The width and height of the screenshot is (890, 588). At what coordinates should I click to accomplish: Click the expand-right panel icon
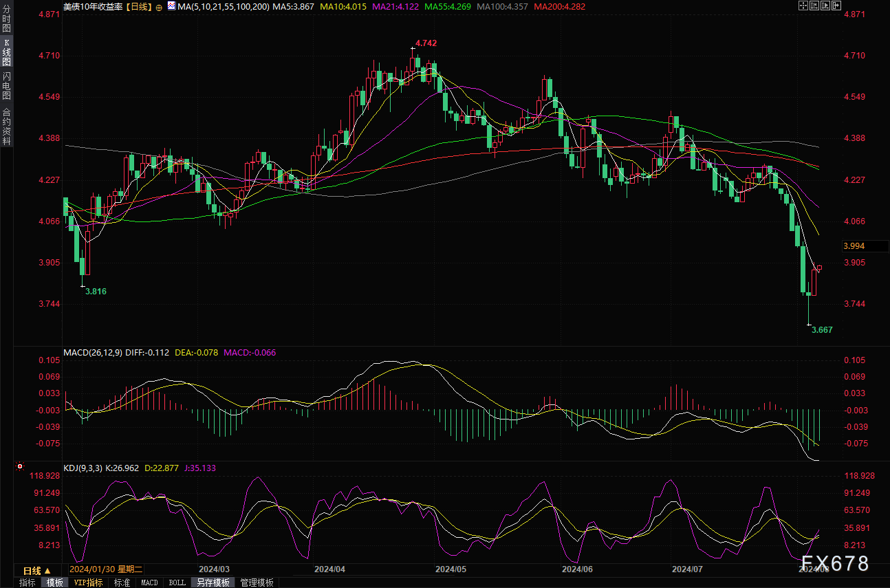click(x=836, y=6)
